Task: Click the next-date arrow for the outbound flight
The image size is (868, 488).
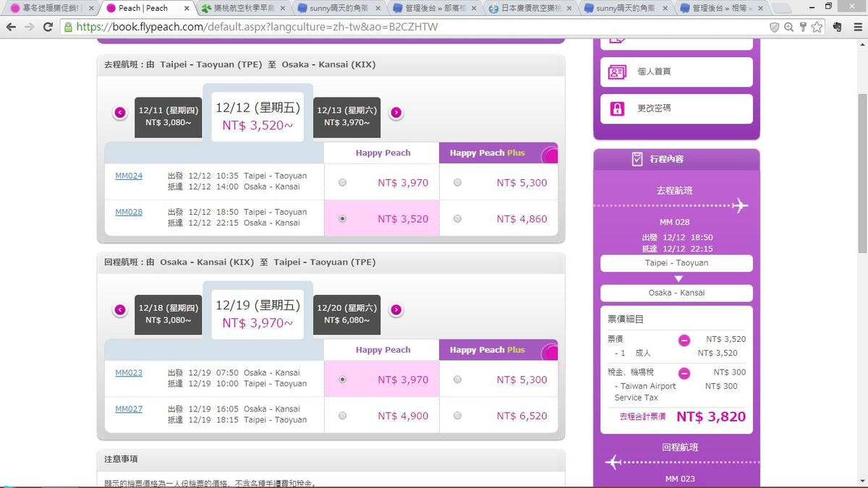Action: 396,112
